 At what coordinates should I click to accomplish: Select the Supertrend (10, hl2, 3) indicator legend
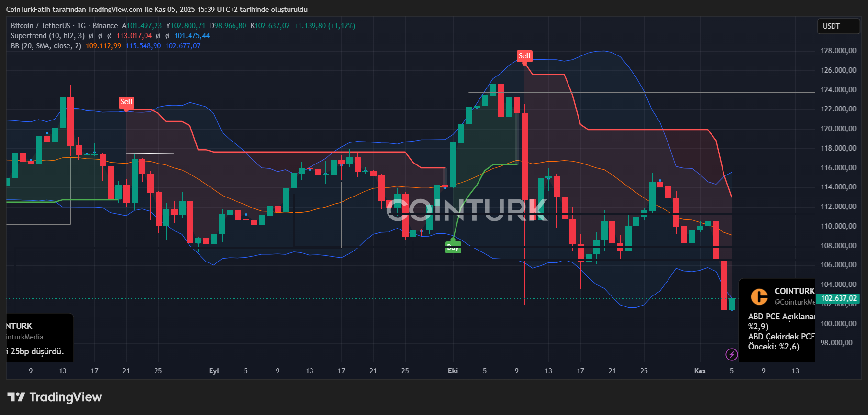(x=48, y=36)
